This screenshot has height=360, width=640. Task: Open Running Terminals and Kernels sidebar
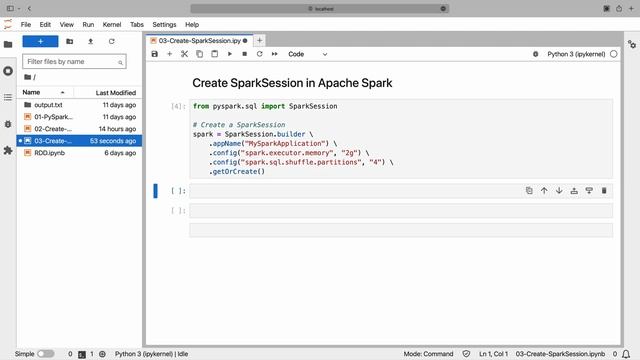8,71
